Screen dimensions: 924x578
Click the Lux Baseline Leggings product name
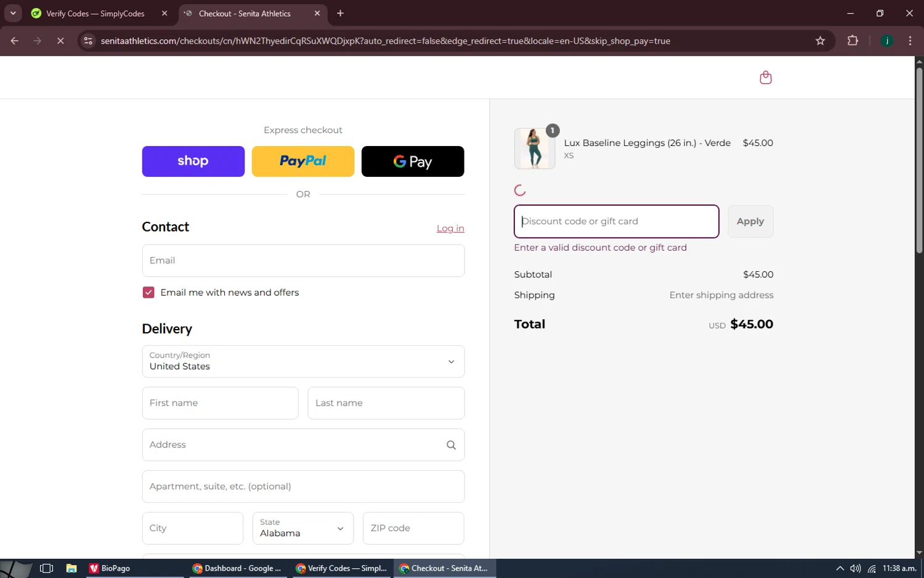coord(647,143)
